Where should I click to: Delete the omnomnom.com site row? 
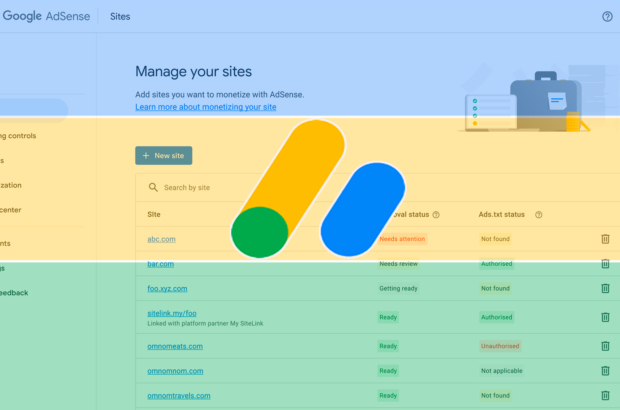click(605, 371)
